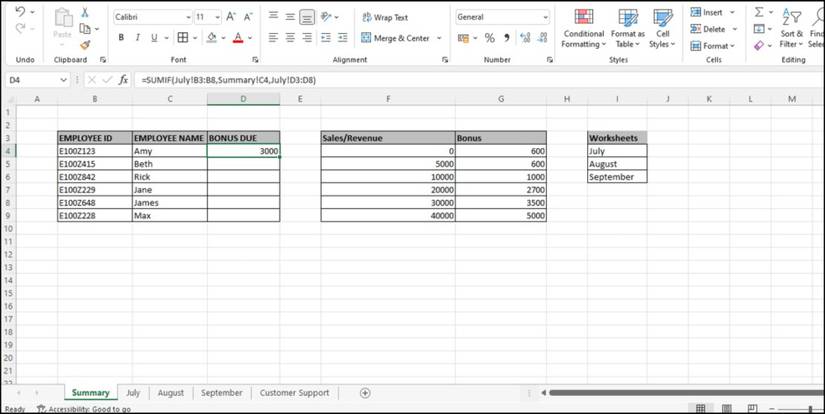Increase font size with large A

point(231,17)
